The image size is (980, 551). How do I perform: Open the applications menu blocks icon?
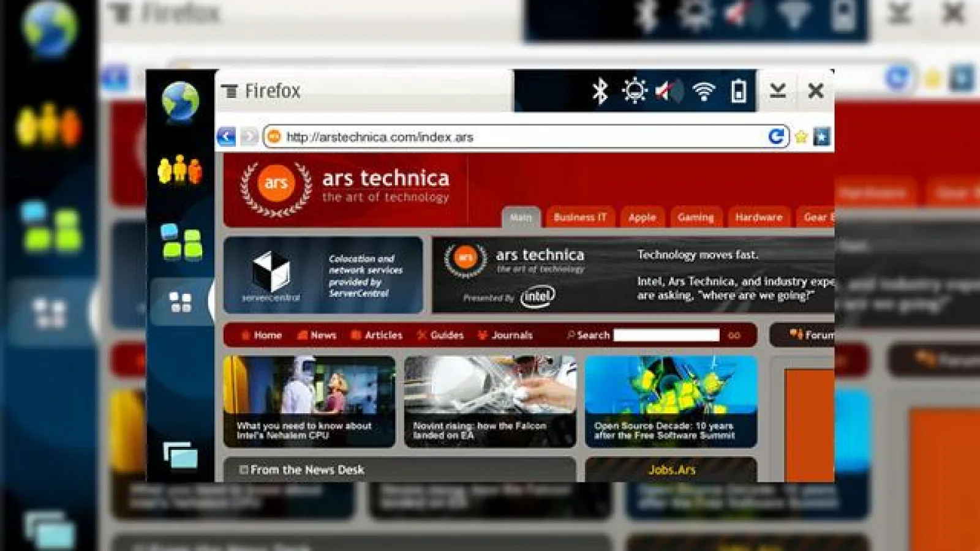pyautogui.click(x=181, y=242)
